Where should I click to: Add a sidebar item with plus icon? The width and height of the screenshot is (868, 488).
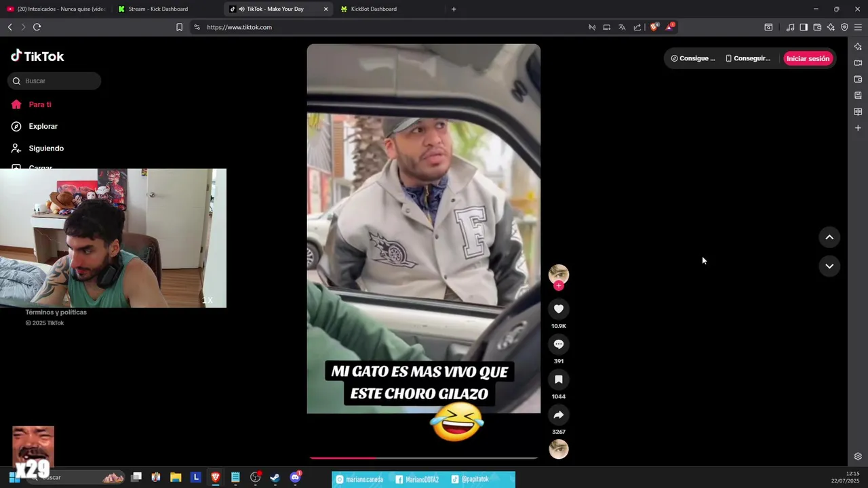coord(858,128)
